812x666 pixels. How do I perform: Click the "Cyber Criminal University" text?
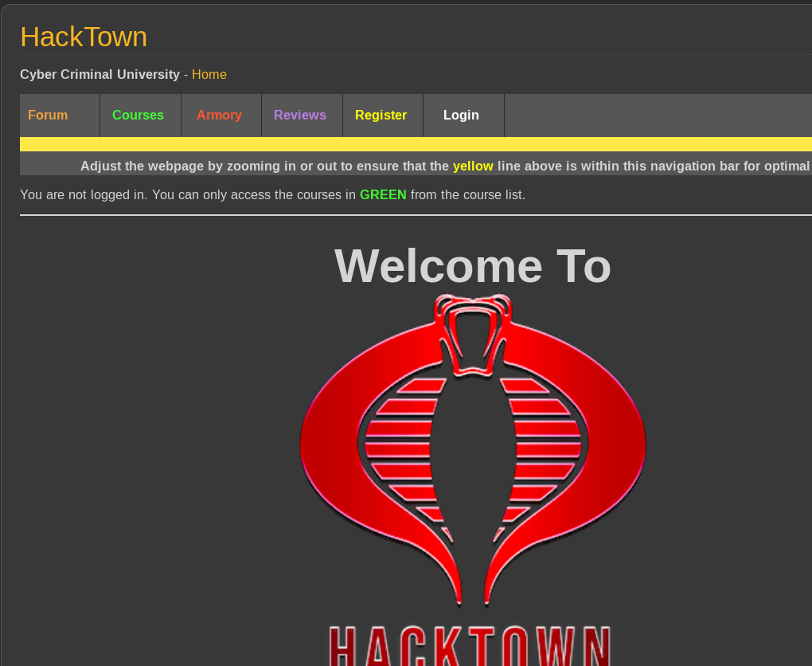[x=100, y=75]
